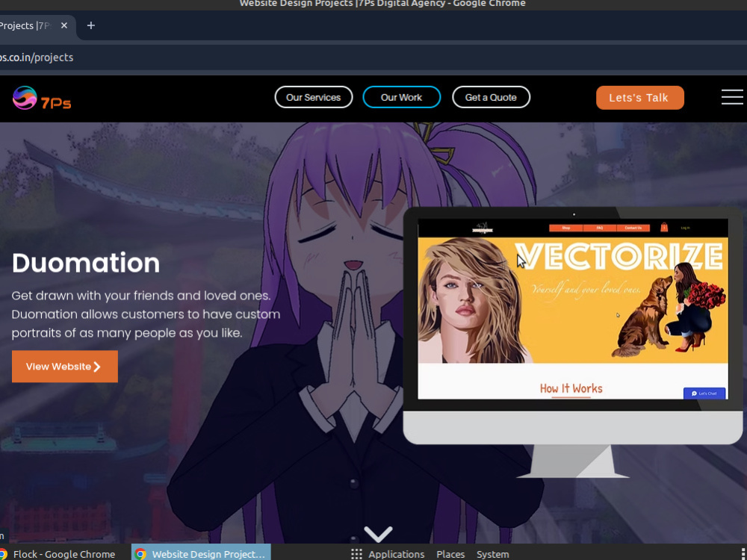This screenshot has width=747, height=560.
Task: Switch to Flock - Google Chrome taskbar item
Action: coord(58,554)
